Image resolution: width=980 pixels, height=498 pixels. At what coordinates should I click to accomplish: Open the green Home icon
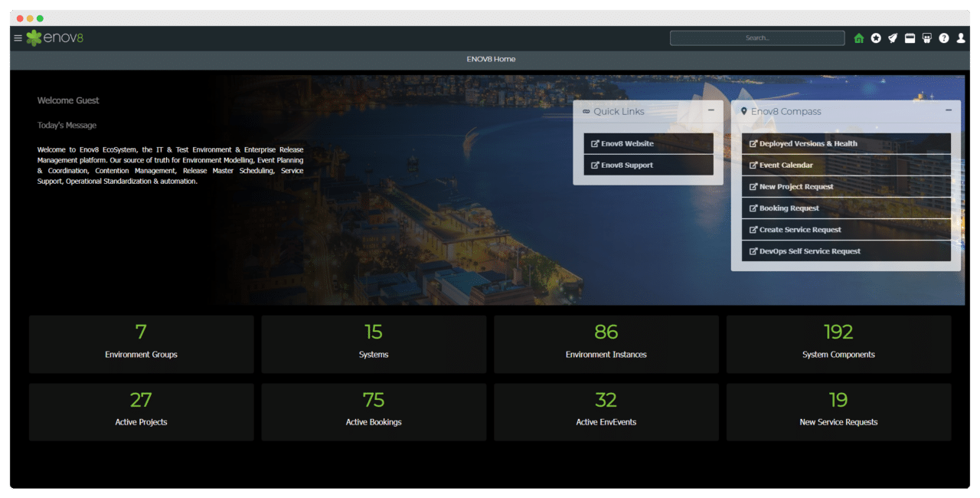[859, 38]
